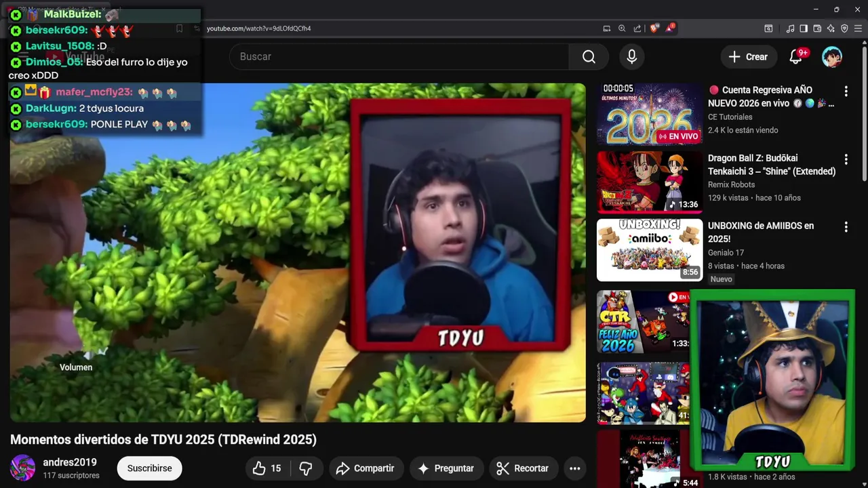Click the chat message 'PONLE PLAY' by bersekr609
Viewport: 868px width, 488px height.
(x=100, y=125)
